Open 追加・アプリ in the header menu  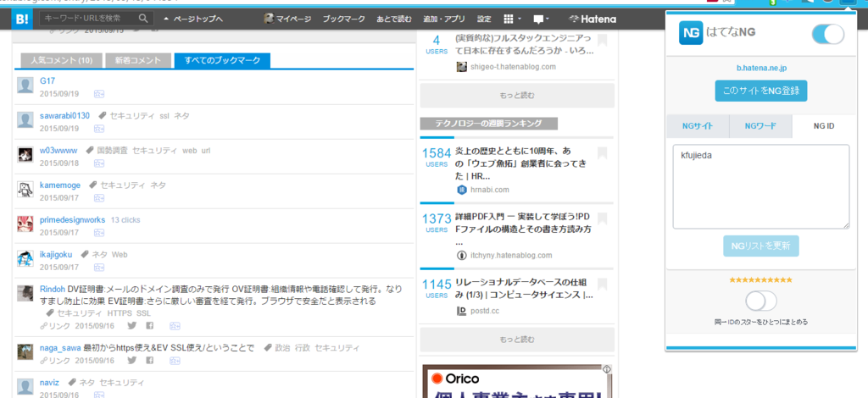444,19
